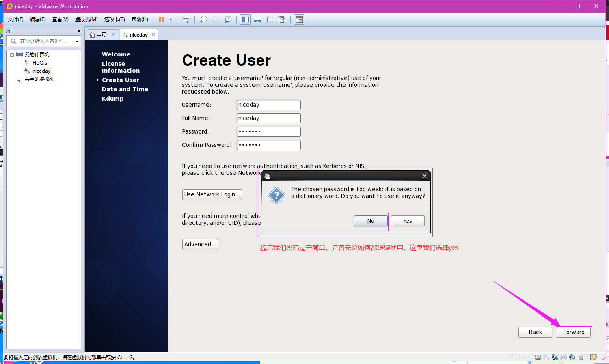Toggle the console view icon in toolbar
The height and width of the screenshot is (364, 609).
pyautogui.click(x=299, y=19)
